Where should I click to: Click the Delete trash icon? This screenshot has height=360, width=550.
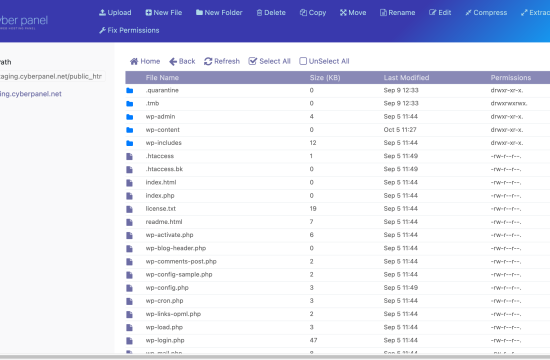tap(259, 13)
